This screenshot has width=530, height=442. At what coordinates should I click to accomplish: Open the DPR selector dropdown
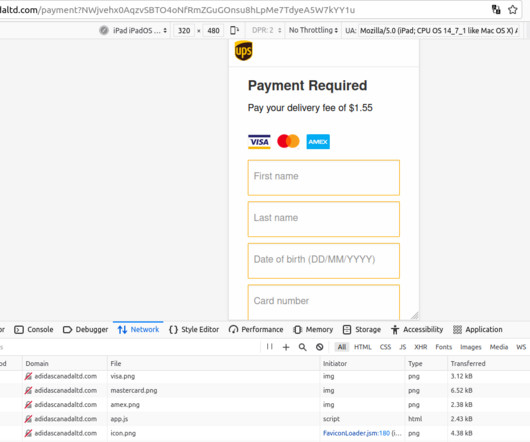[x=266, y=30]
